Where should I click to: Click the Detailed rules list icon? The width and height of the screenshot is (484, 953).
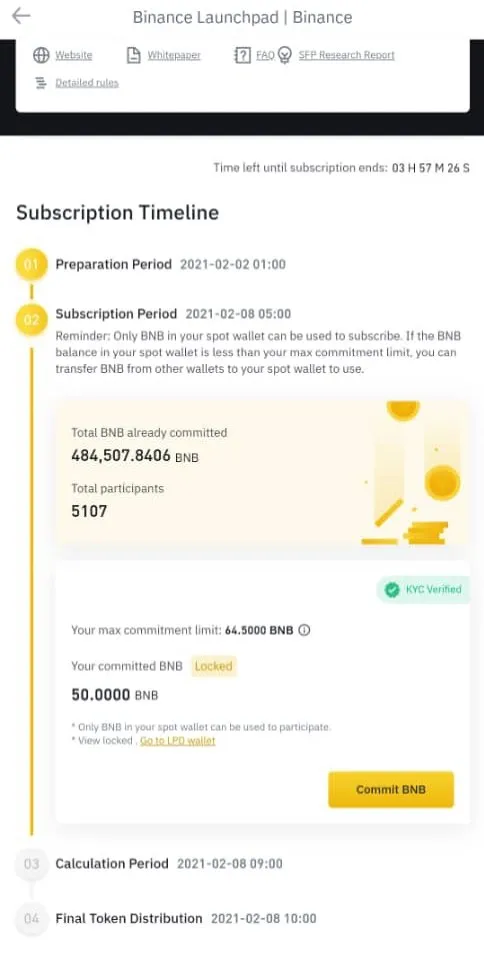pos(41,83)
